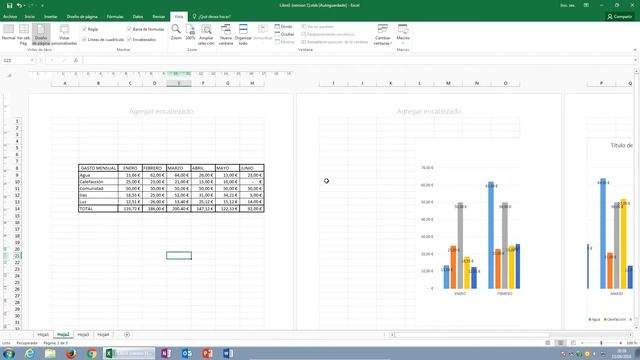Open the Datos ribbon tab
The height and width of the screenshot is (360, 640).
138,17
